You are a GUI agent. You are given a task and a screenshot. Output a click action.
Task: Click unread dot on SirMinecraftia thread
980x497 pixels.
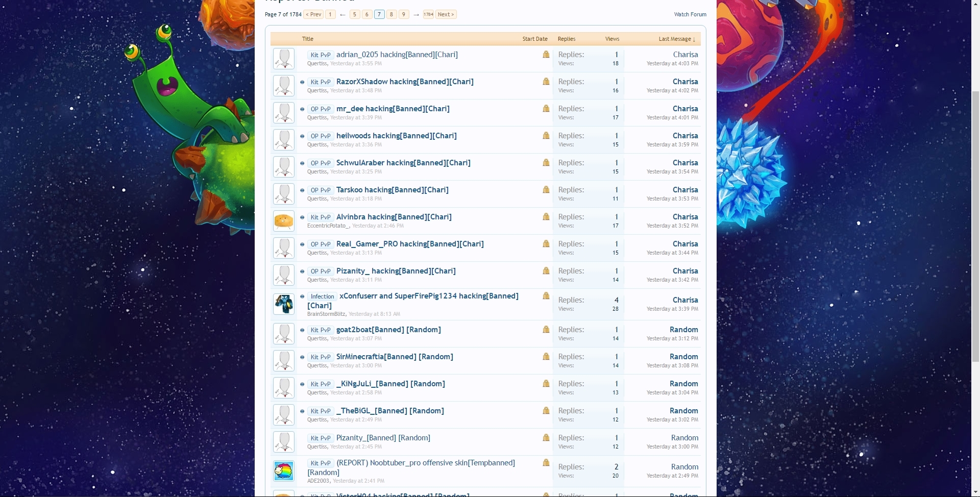(x=302, y=357)
